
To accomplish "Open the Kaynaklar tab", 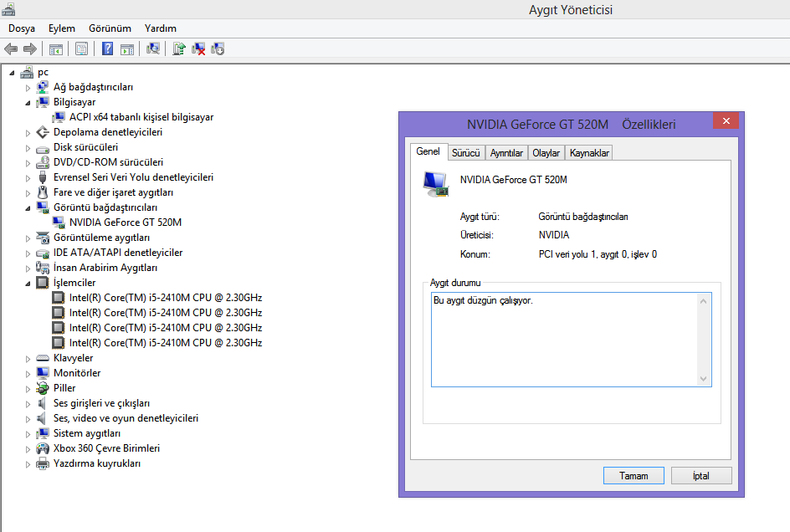I will tap(589, 152).
